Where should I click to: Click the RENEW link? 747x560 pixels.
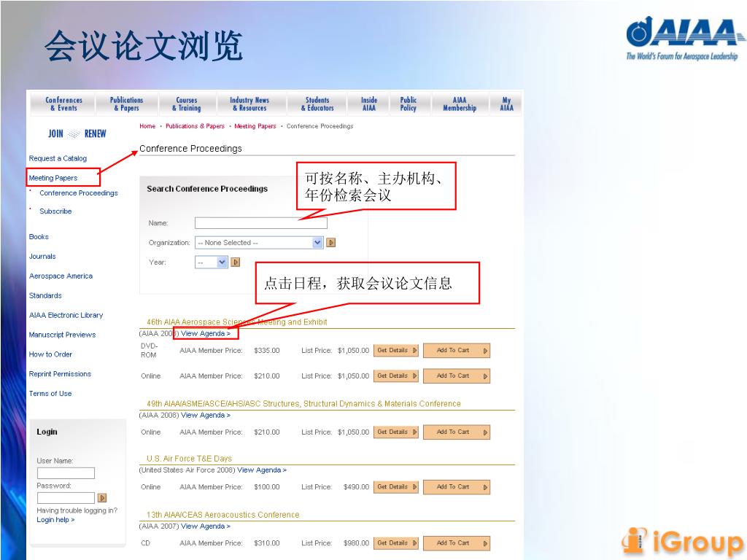pos(96,134)
